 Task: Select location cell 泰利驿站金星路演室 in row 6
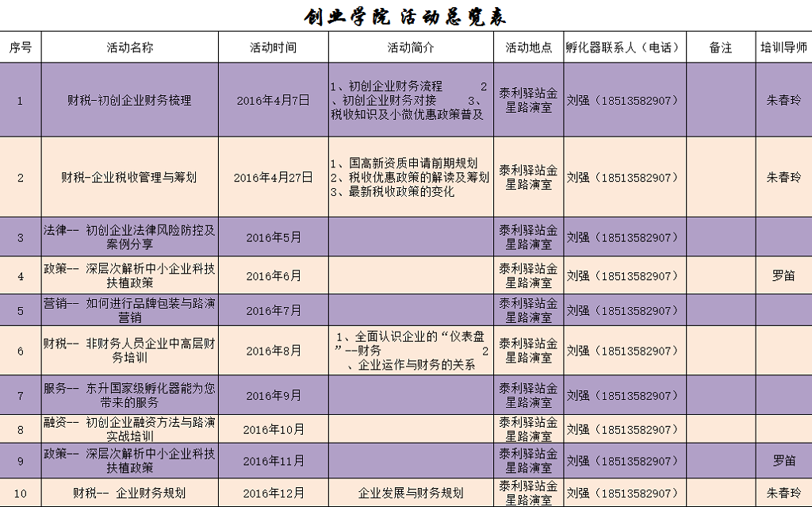pos(529,351)
